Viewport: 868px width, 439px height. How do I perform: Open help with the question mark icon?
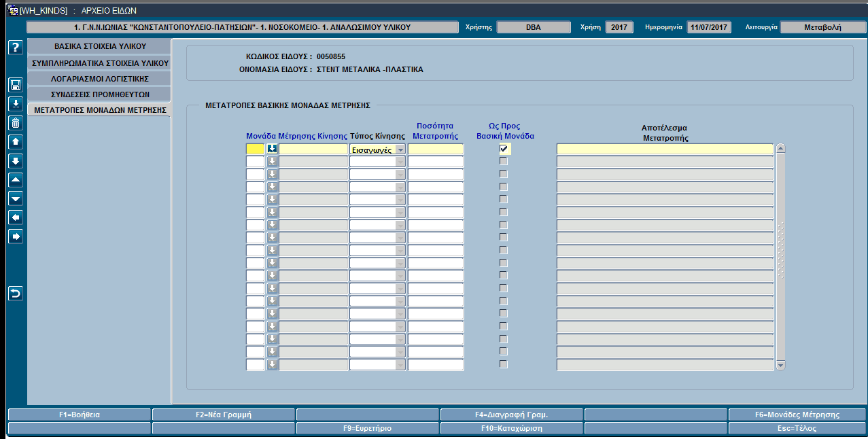[x=16, y=47]
